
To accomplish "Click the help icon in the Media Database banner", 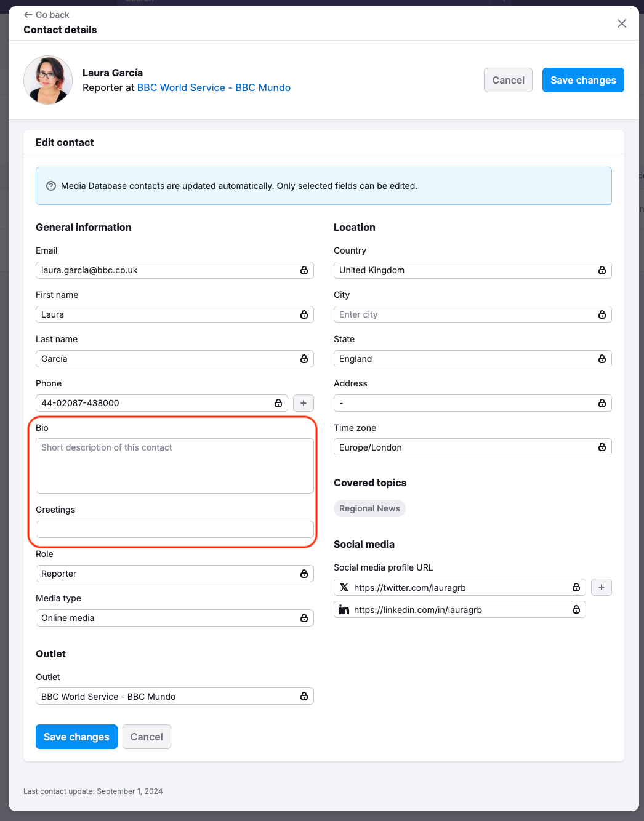I will pyautogui.click(x=51, y=185).
